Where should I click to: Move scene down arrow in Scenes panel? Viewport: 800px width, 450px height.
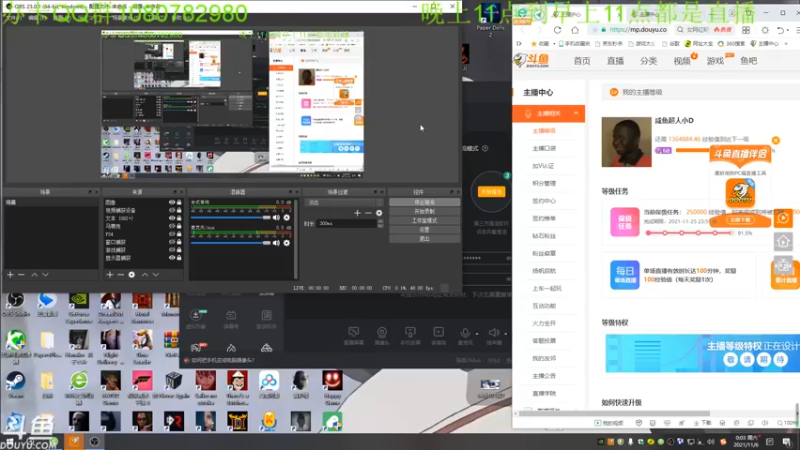tap(45, 274)
